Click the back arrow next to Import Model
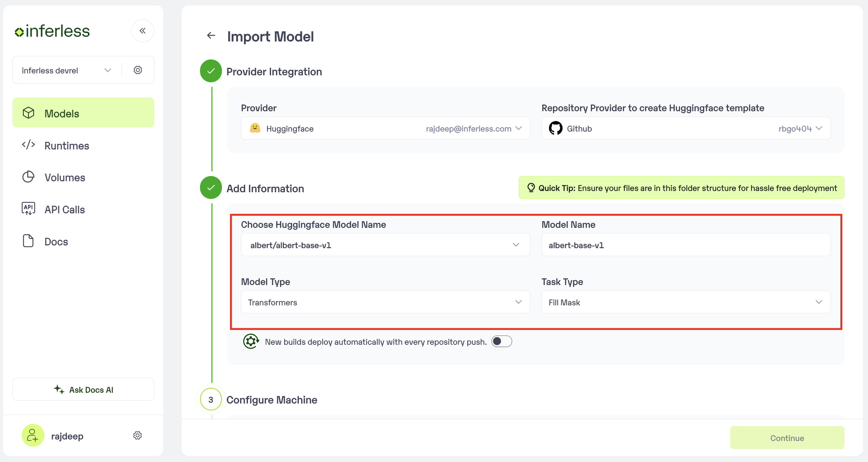Screen dimensions: 868x462 [x=211, y=35]
